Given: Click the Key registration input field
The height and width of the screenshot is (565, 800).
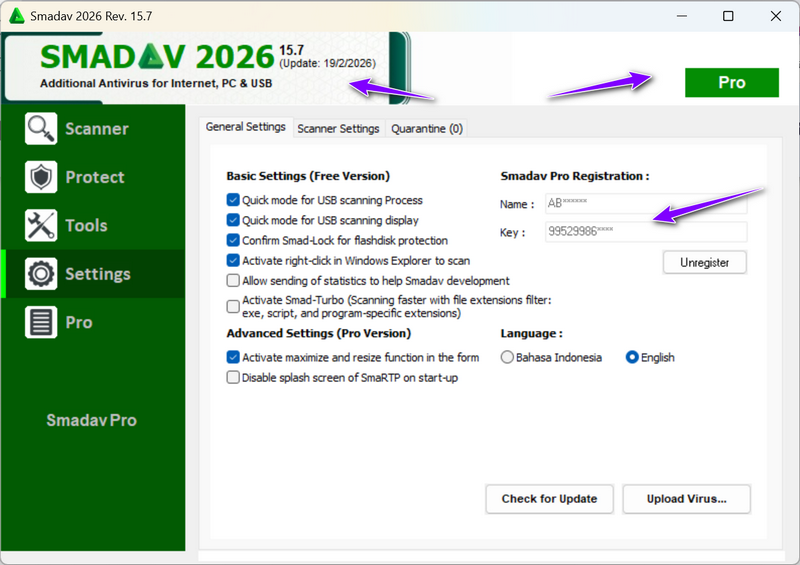Looking at the screenshot, I should tap(646, 232).
